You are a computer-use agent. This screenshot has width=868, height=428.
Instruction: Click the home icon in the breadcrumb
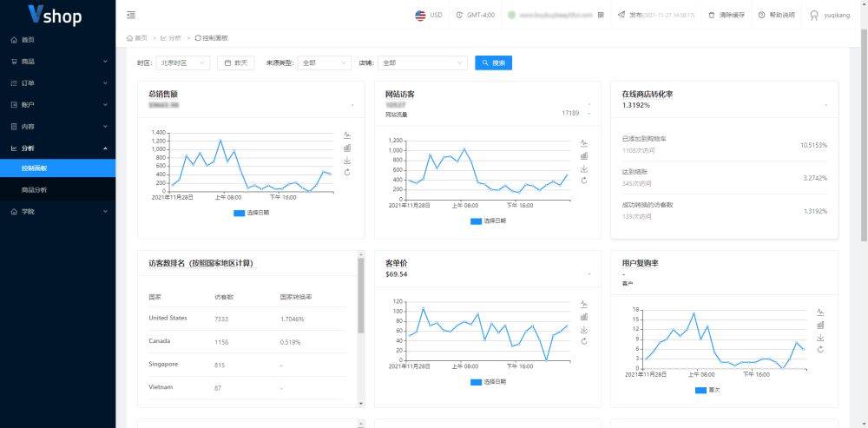(129, 38)
